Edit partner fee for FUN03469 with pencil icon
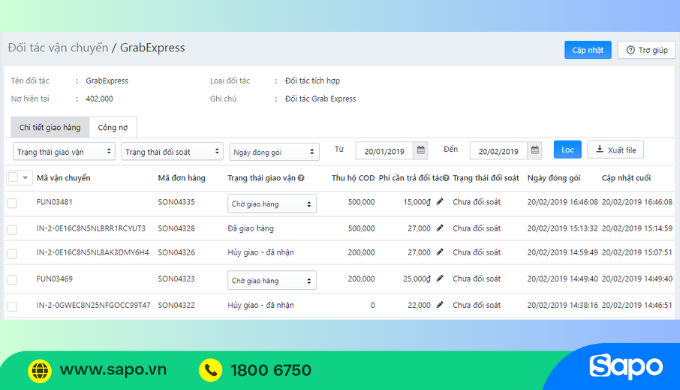The image size is (680, 390). [x=440, y=279]
